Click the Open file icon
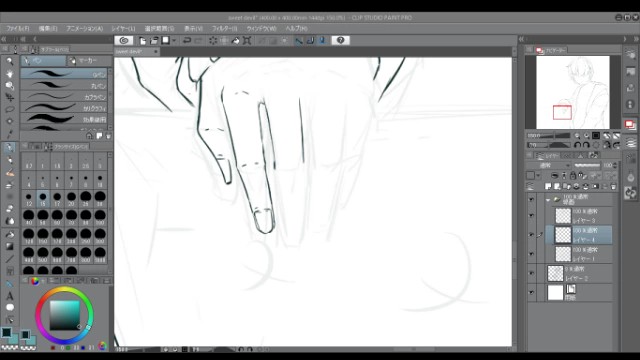 [x=154, y=40]
